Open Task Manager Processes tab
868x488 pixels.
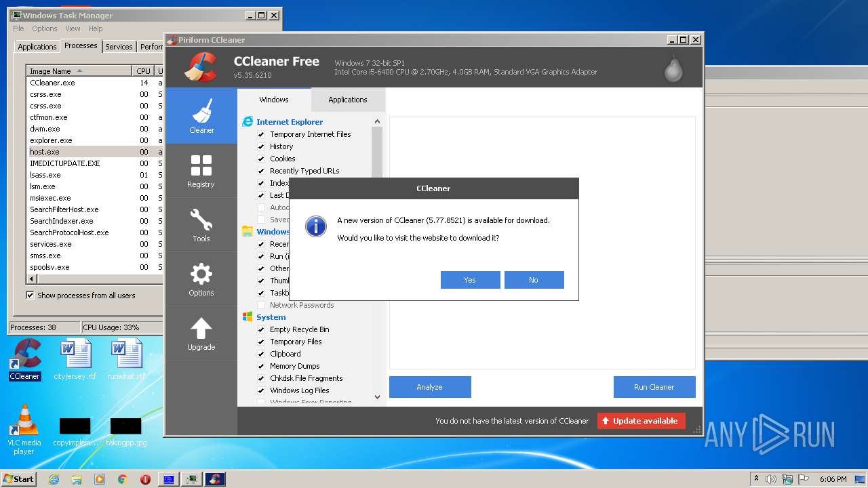81,45
